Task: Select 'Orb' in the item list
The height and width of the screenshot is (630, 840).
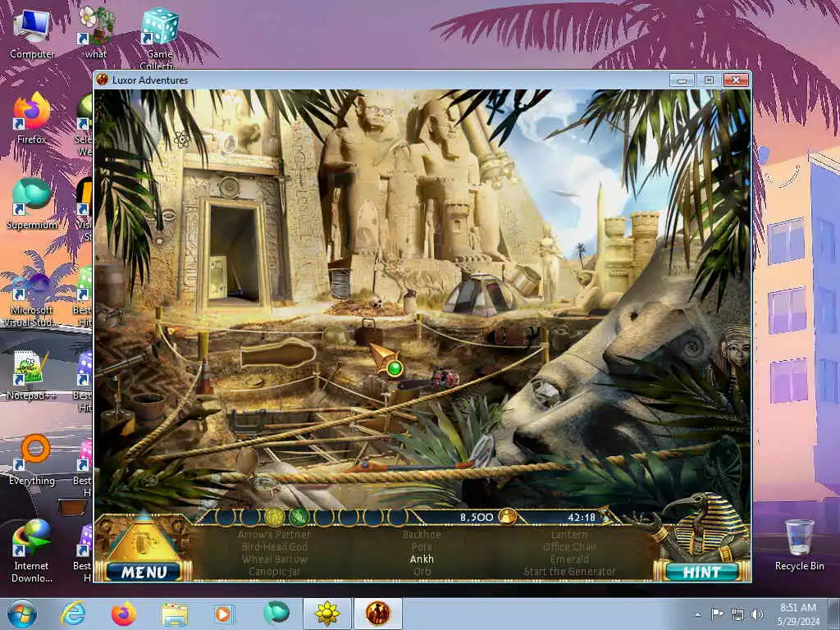Action: [x=422, y=572]
